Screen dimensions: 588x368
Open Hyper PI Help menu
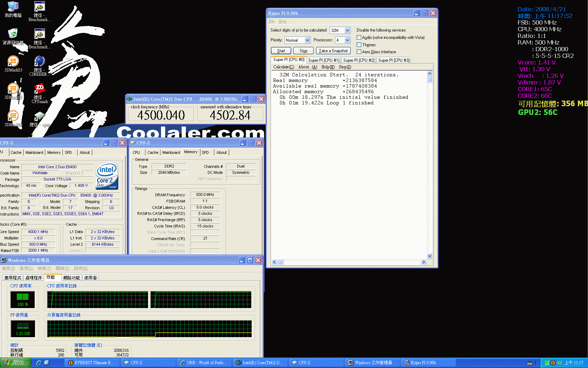pyautogui.click(x=282, y=22)
